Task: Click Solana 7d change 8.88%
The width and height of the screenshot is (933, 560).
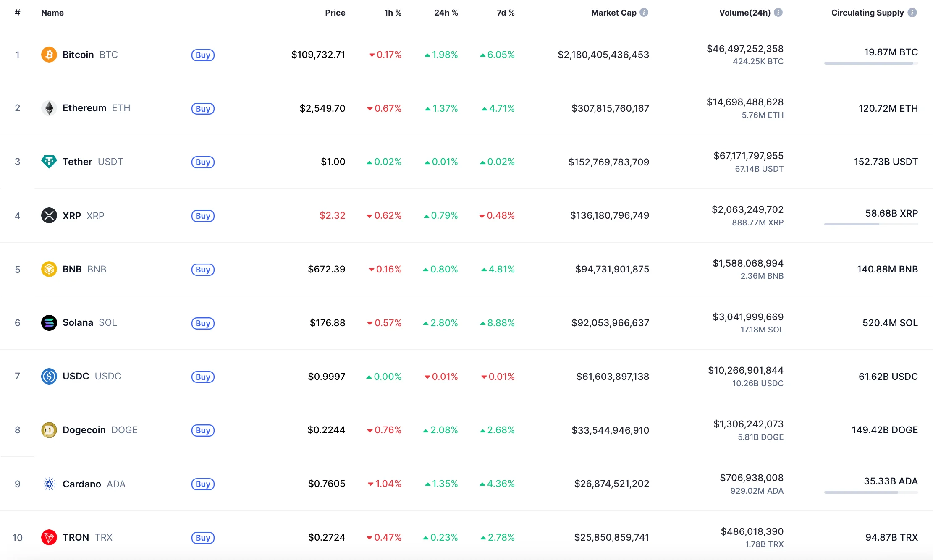Action: tap(497, 323)
